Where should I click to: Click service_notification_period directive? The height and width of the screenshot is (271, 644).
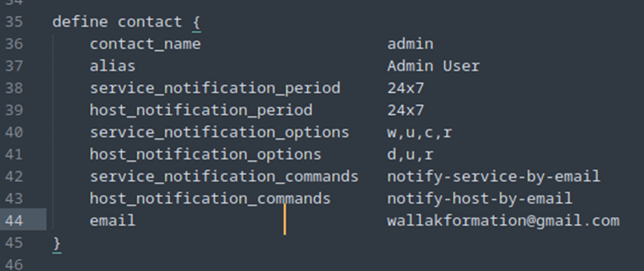click(x=215, y=89)
